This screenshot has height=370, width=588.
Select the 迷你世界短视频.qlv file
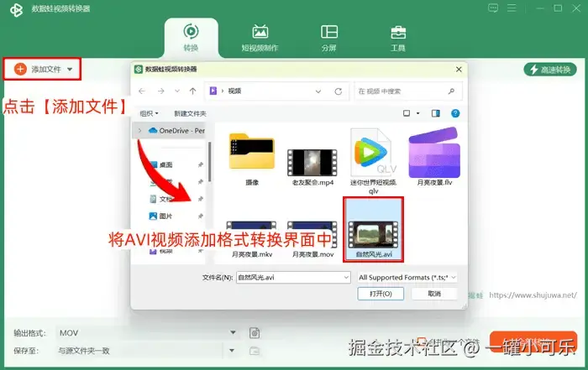(373, 161)
